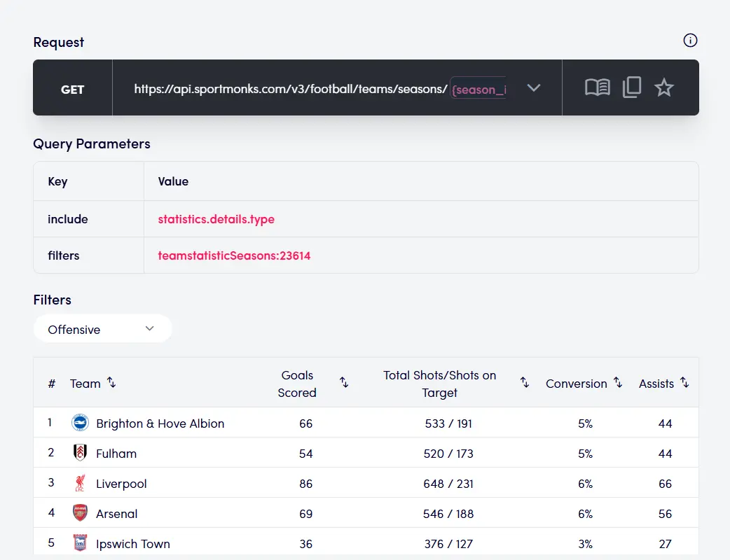Image resolution: width=730 pixels, height=560 pixels.
Task: Click the Liverpool club crest
Action: (80, 483)
